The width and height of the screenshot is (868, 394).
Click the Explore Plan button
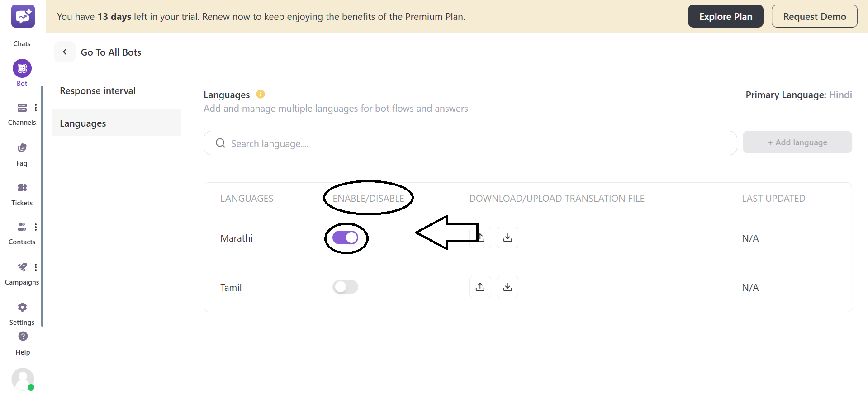point(725,16)
